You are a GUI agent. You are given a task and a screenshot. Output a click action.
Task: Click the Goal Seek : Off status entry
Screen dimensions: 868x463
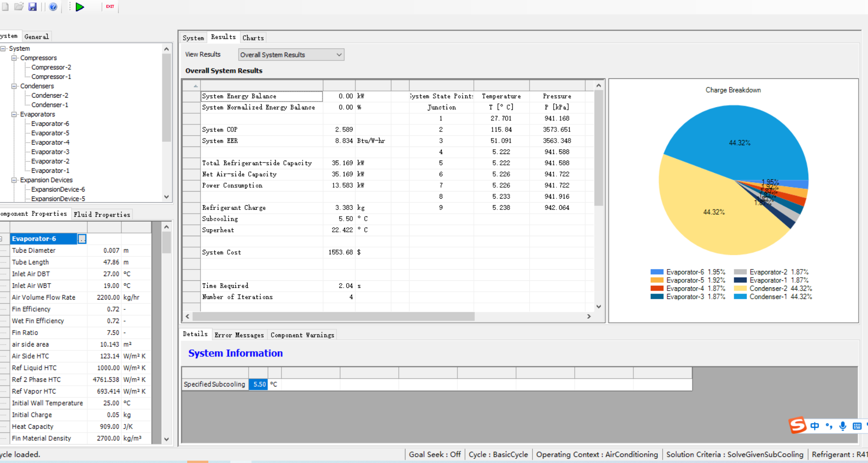(x=434, y=455)
